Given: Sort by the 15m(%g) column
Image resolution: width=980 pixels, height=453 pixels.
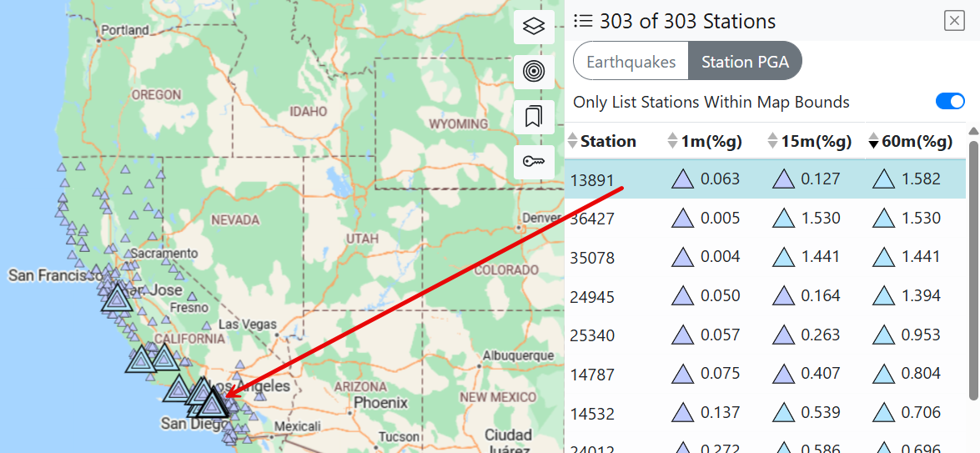Looking at the screenshot, I should point(809,141).
